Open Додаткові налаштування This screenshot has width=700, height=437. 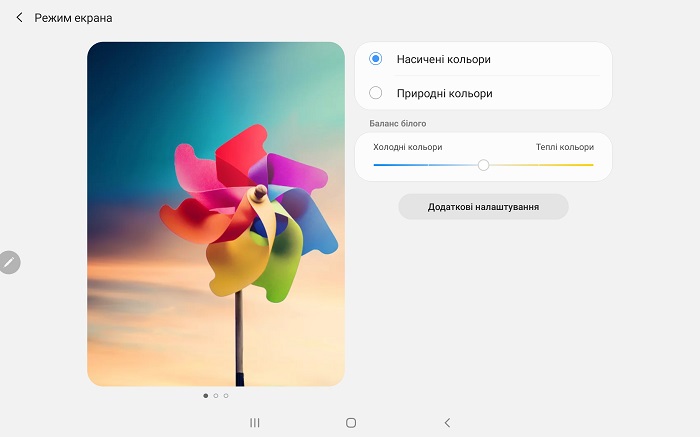click(483, 207)
